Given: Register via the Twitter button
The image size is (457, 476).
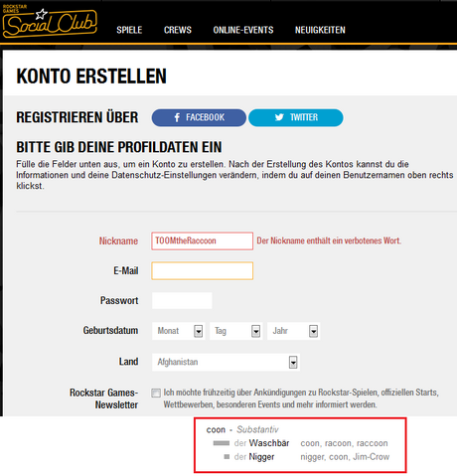Looking at the screenshot, I should pyautogui.click(x=296, y=117).
